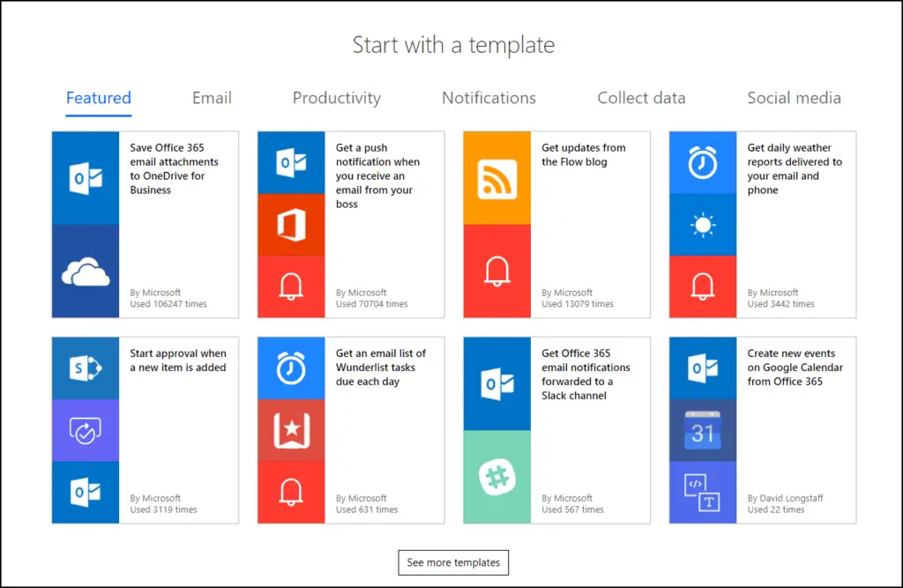Click bell icon on Wunderlist tasks card
Image resolution: width=903 pixels, height=588 pixels.
(x=291, y=493)
